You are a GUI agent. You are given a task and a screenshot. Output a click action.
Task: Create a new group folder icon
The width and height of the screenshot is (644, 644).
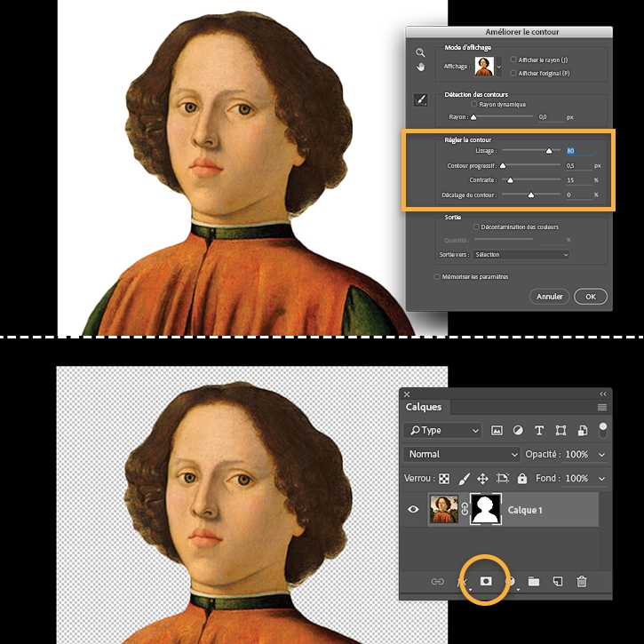click(534, 582)
